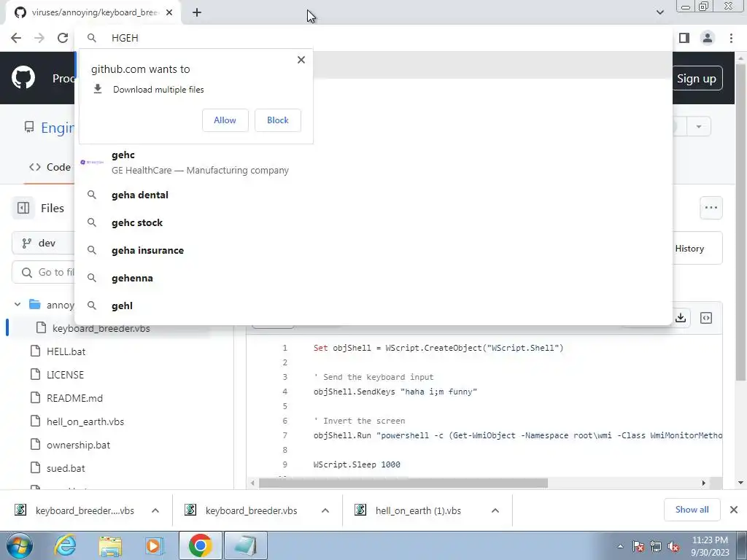The image size is (747, 560).
Task: Open the dev branch selector
Action: point(43,243)
